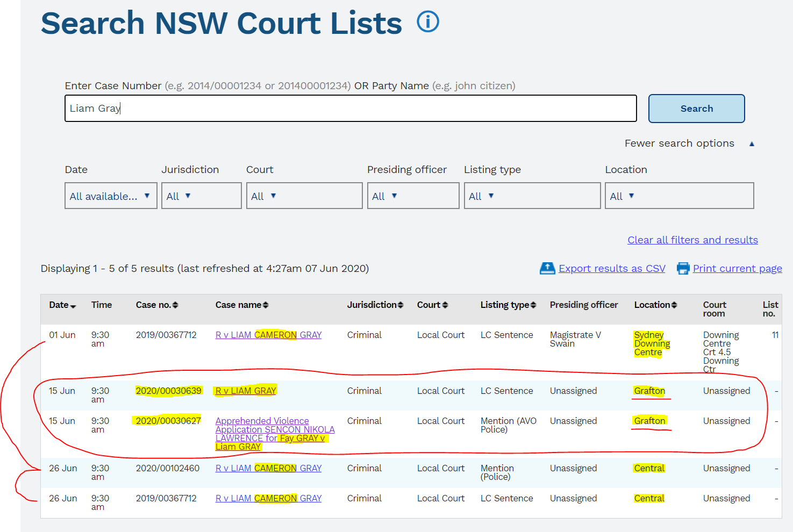
Task: Sort results by Date column arrow
Action: tap(73, 306)
